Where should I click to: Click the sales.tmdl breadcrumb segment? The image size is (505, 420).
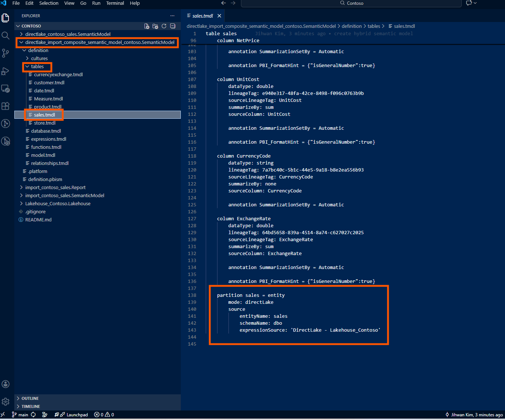pyautogui.click(x=402, y=26)
